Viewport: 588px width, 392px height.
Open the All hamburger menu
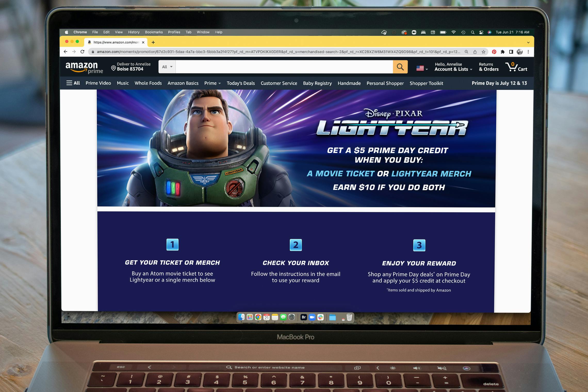point(73,83)
